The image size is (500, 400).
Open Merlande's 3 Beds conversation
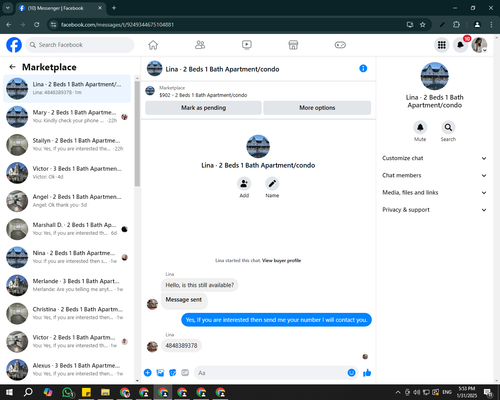pos(67,285)
